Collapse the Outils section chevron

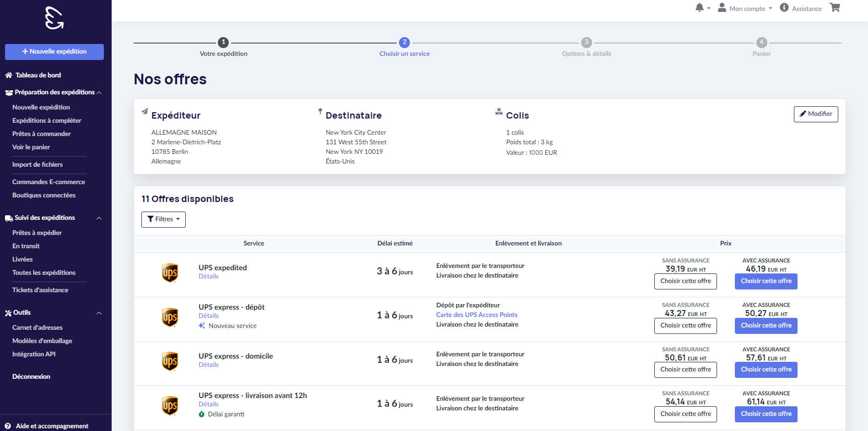click(99, 313)
